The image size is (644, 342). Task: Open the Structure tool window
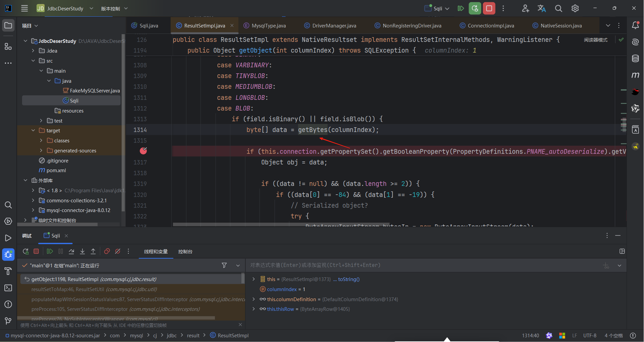[8, 46]
